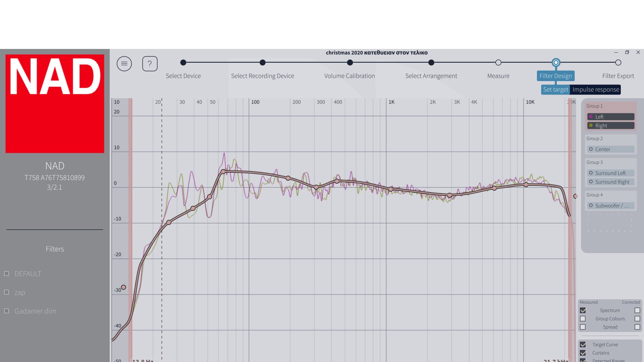Click the Measure step circle

tap(498, 63)
